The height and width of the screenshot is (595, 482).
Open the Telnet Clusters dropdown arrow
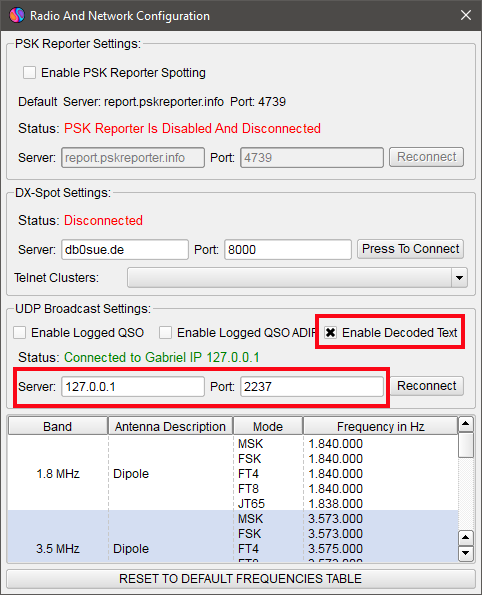[459, 278]
